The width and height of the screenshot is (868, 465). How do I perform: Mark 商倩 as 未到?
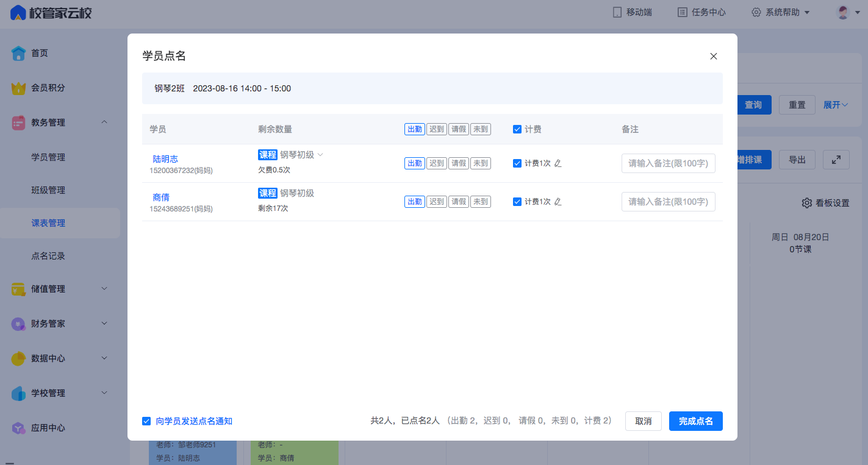point(481,202)
